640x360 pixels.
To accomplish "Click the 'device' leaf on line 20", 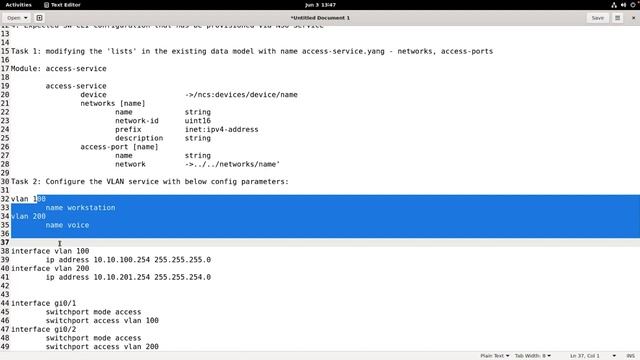I will pyautogui.click(x=93, y=95).
